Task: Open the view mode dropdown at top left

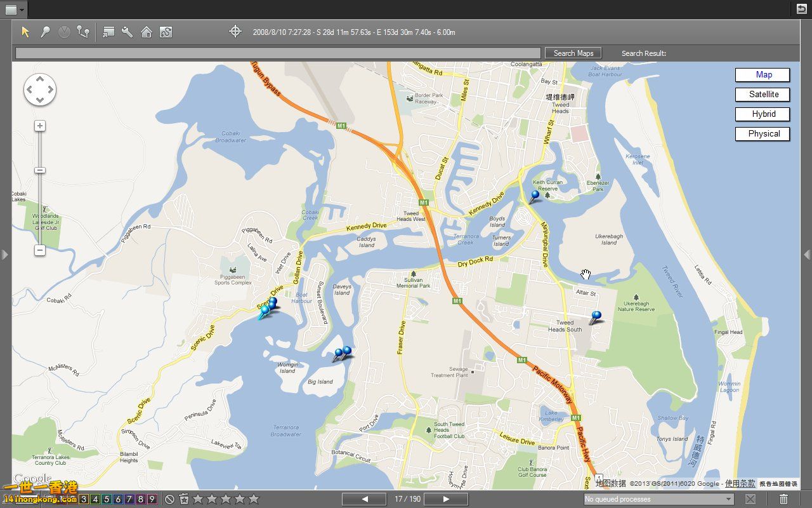Action: coord(15,10)
